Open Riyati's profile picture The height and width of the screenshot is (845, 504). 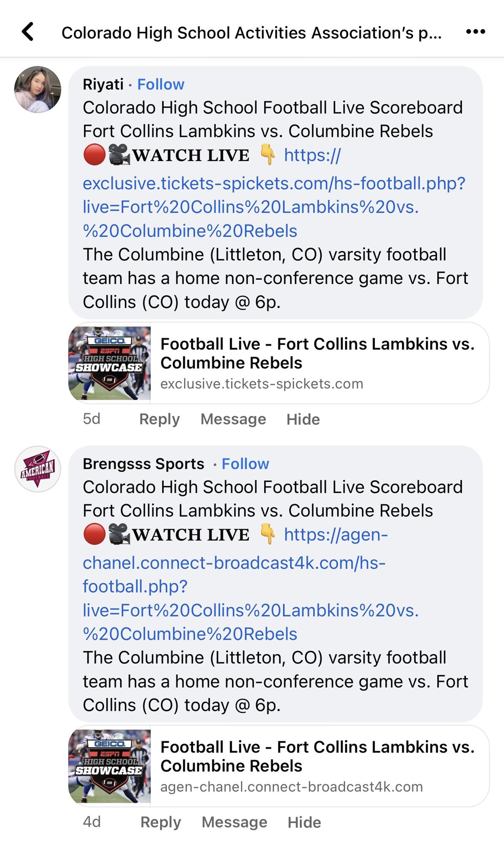(x=38, y=89)
